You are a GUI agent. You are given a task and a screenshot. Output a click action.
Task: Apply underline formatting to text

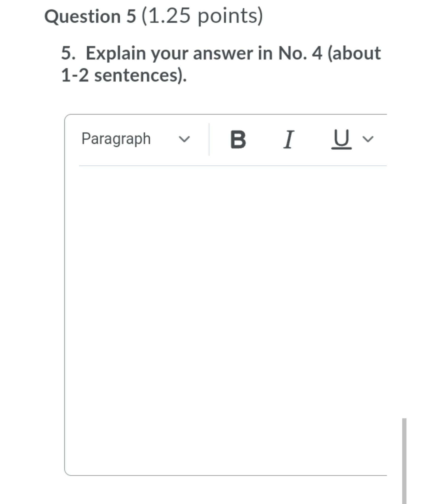341,139
